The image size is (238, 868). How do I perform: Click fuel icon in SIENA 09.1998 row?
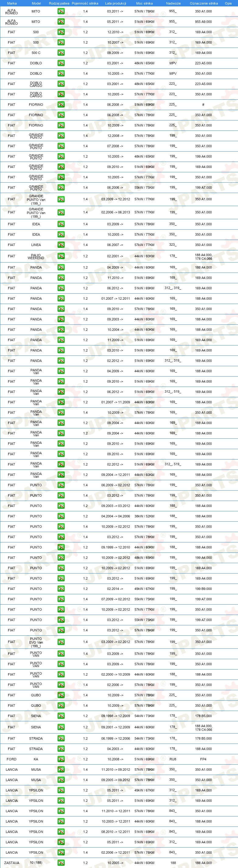tap(61, 716)
